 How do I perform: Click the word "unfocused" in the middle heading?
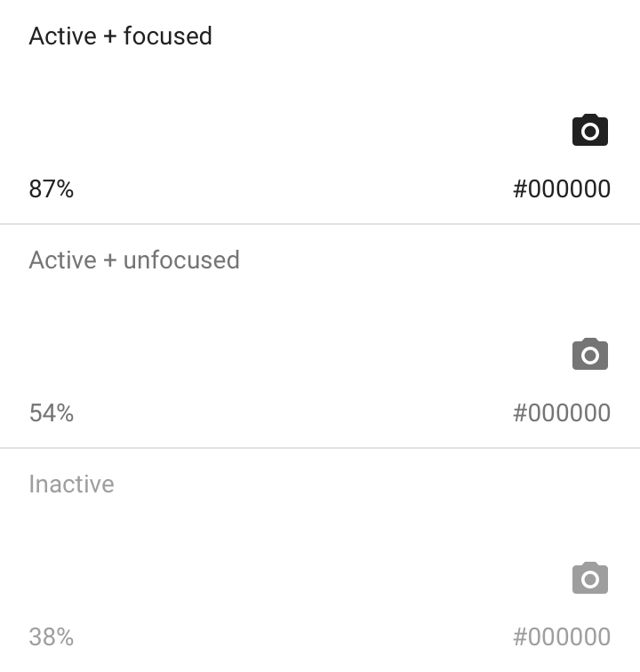(x=181, y=260)
